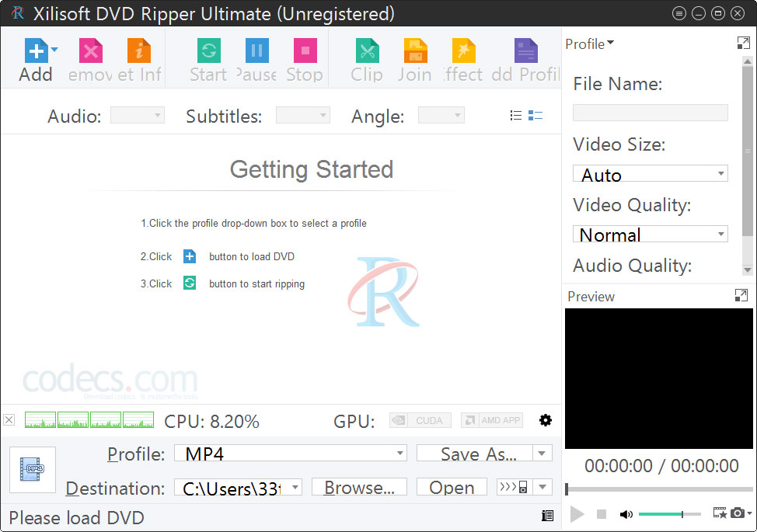Open the snapshot camera dropdown arrow

(749, 513)
